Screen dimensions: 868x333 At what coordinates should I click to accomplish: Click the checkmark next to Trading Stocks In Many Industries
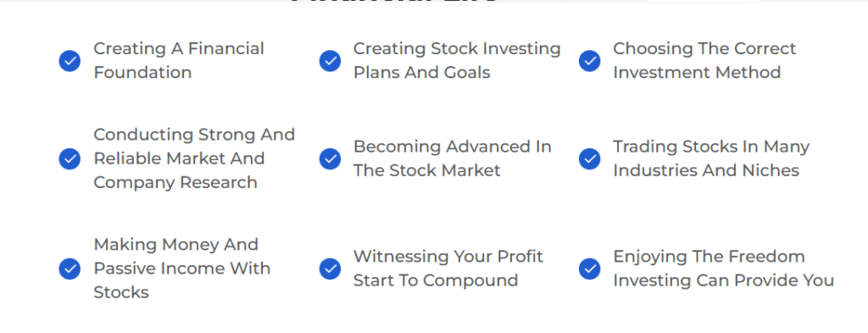(590, 158)
